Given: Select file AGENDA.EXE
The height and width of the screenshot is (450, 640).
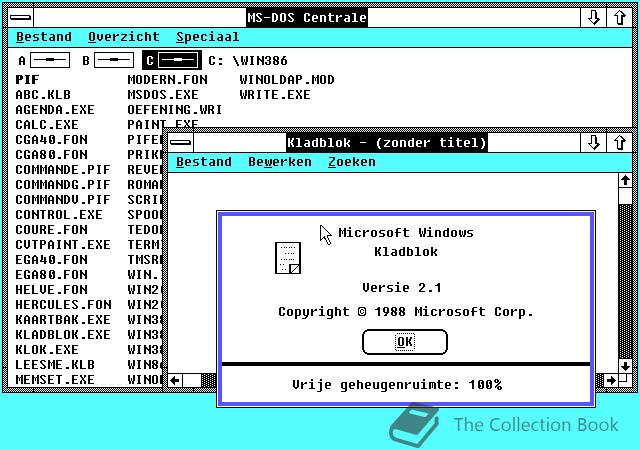Looking at the screenshot, I should click(x=55, y=110).
